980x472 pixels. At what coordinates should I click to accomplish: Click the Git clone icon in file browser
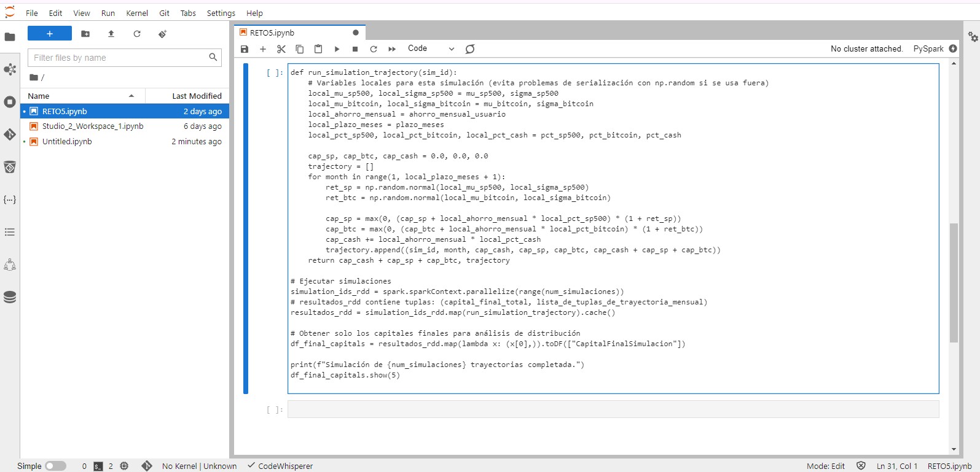162,34
